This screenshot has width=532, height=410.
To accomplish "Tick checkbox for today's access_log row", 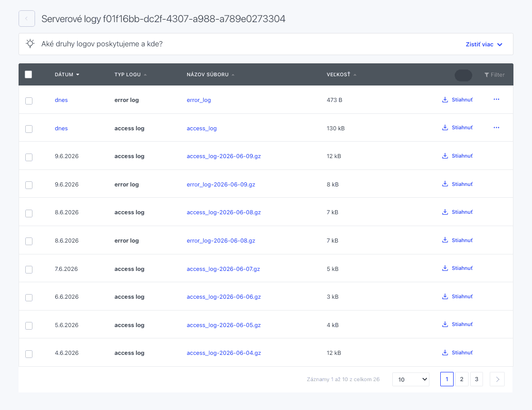I will coord(29,129).
